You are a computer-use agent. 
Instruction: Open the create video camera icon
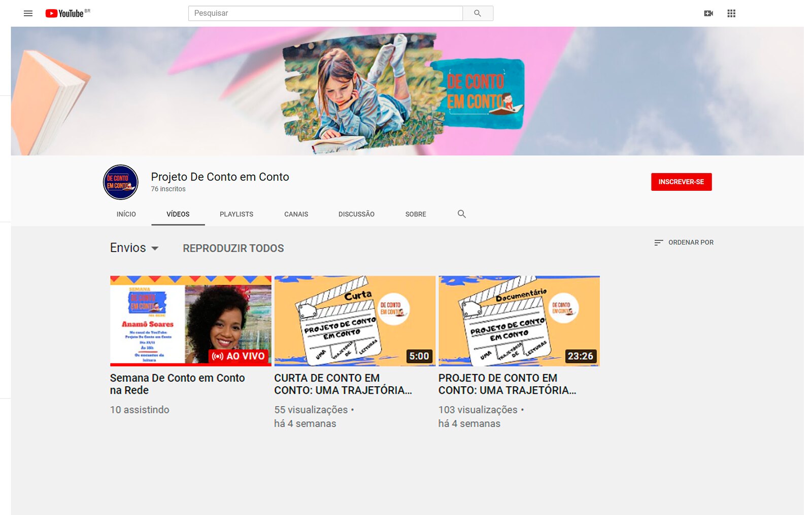pyautogui.click(x=708, y=13)
